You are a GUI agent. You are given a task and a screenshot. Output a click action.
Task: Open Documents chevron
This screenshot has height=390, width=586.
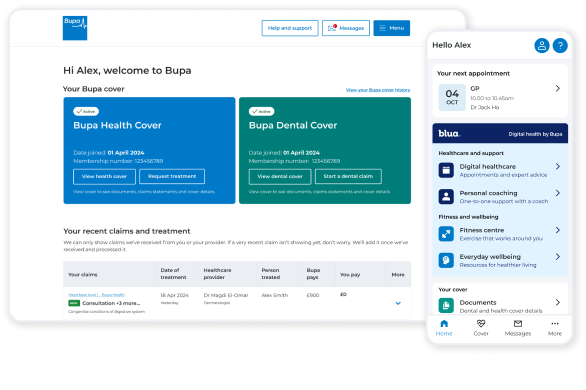(558, 302)
